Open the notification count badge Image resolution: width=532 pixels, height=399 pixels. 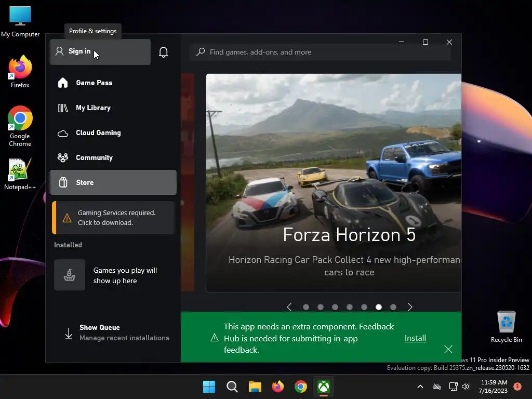517,387
